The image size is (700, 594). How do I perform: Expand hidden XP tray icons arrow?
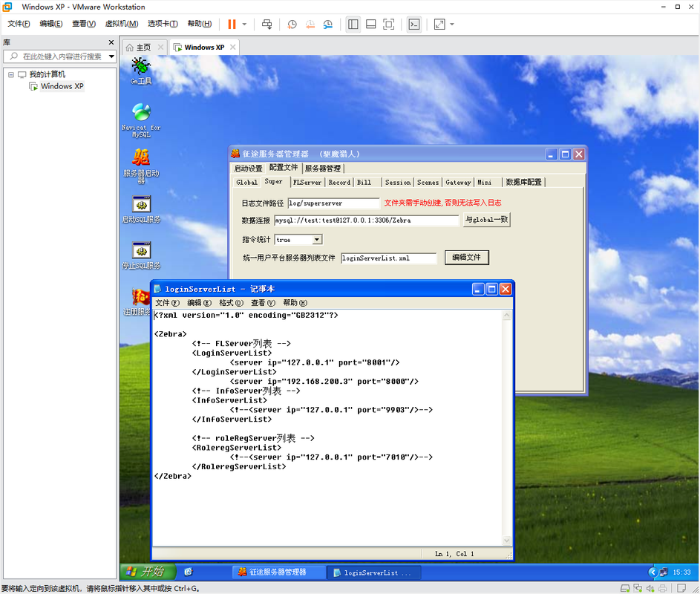coord(652,572)
